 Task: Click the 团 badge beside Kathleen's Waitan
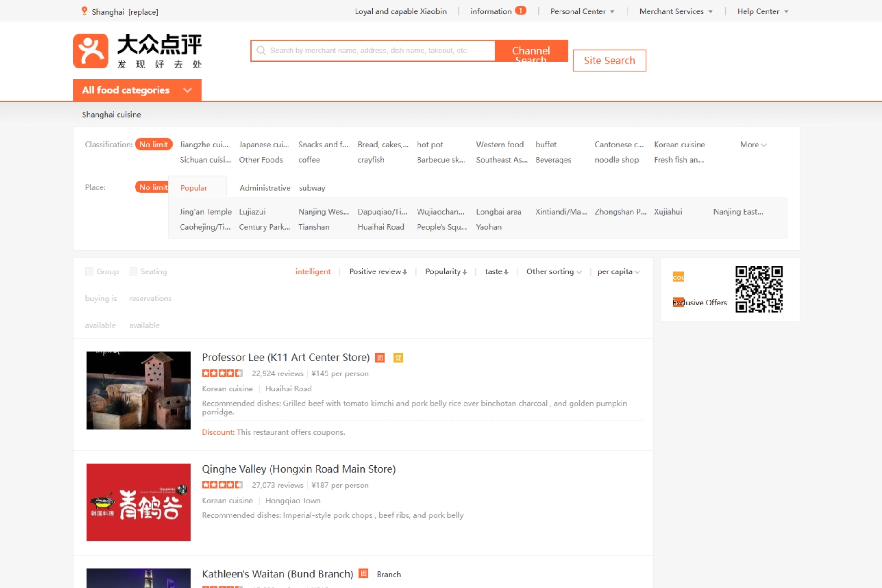point(363,574)
